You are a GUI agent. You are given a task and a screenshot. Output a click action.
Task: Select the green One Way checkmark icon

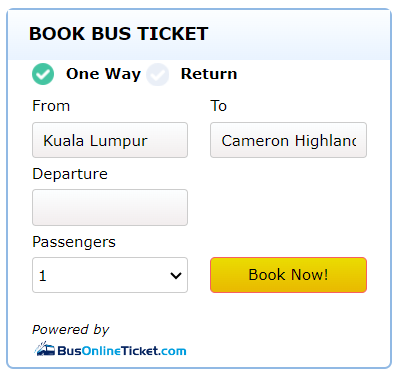click(x=43, y=74)
